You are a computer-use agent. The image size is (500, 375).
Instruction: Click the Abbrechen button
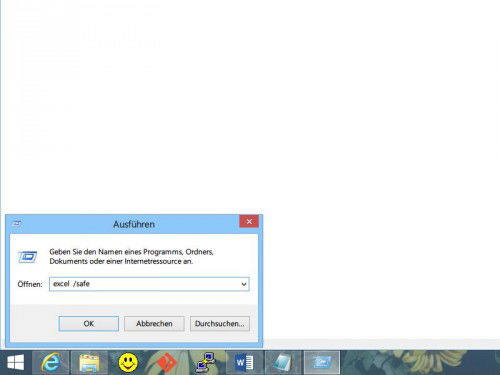coord(154,324)
